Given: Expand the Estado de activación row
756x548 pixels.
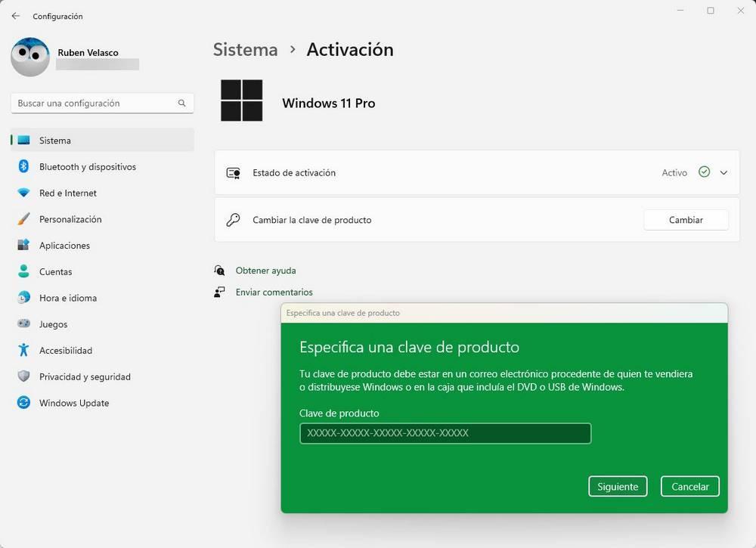Looking at the screenshot, I should 723,172.
